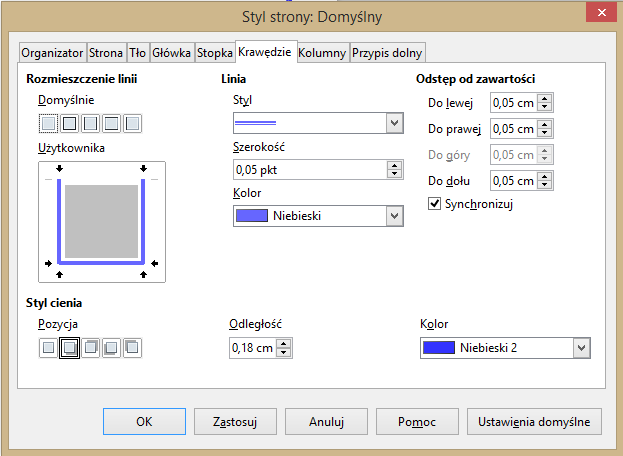The image size is (623, 456).
Task: Select shadow position top right
Action: pyautogui.click(x=91, y=348)
